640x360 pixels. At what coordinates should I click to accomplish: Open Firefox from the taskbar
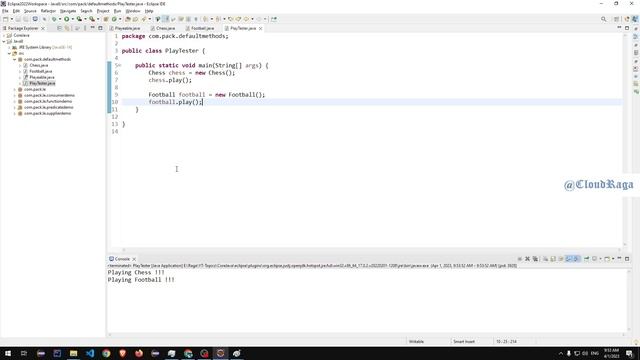pos(139,353)
